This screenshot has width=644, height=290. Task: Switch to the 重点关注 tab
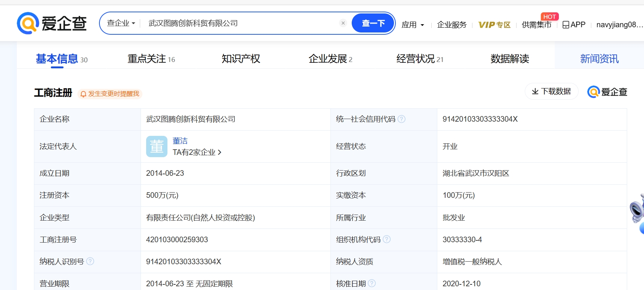tap(151, 59)
